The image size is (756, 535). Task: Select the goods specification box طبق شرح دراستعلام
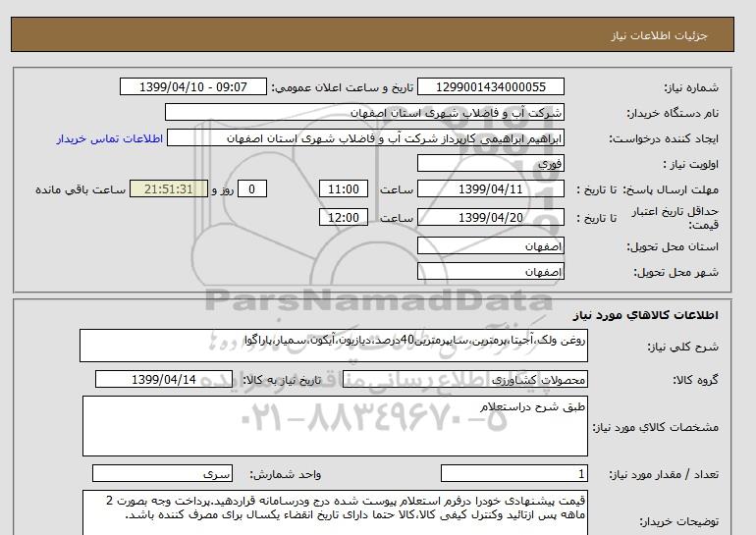[335, 426]
